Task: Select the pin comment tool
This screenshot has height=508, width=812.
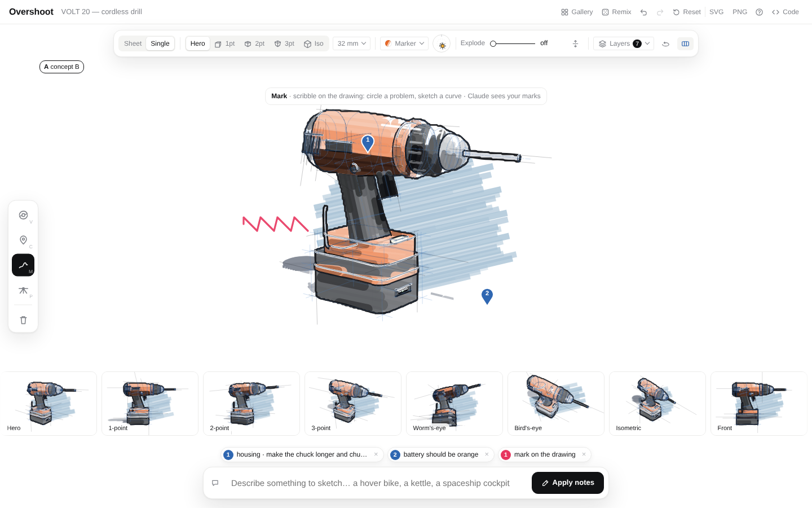Action: point(23,240)
